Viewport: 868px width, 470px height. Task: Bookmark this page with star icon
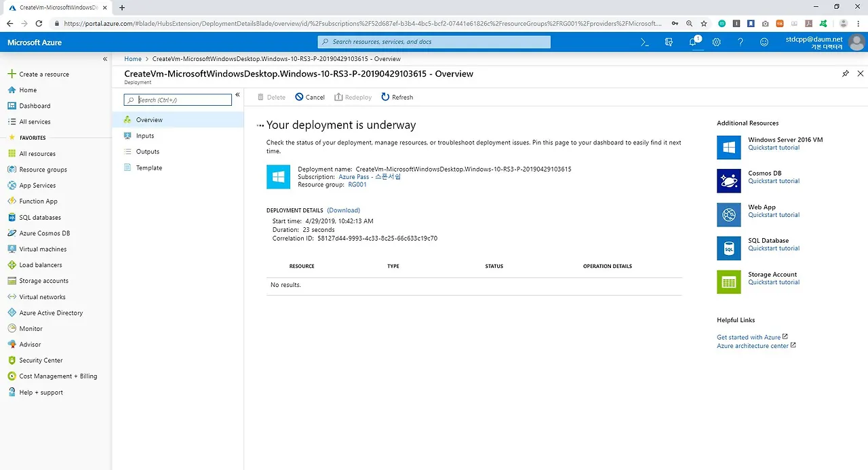[704, 23]
